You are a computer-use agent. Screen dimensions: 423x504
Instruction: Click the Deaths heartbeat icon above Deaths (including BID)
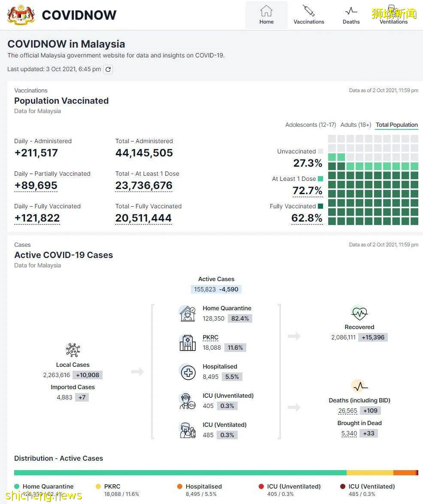[x=359, y=386]
